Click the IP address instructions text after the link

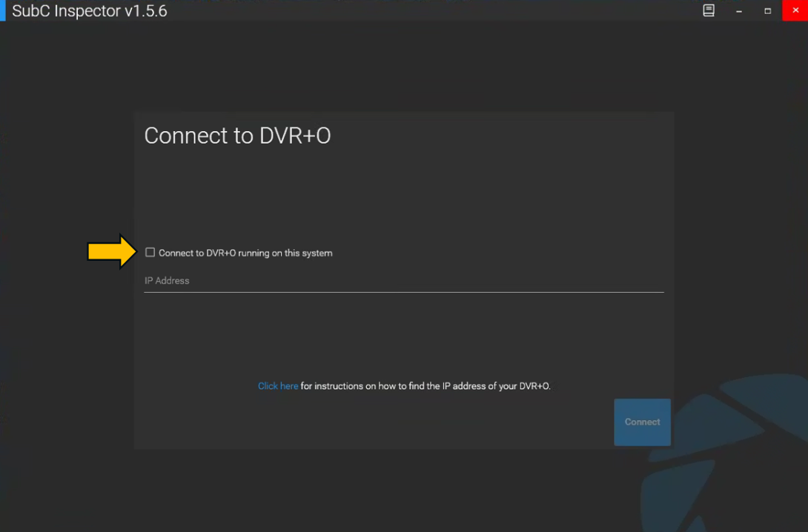[x=425, y=386]
